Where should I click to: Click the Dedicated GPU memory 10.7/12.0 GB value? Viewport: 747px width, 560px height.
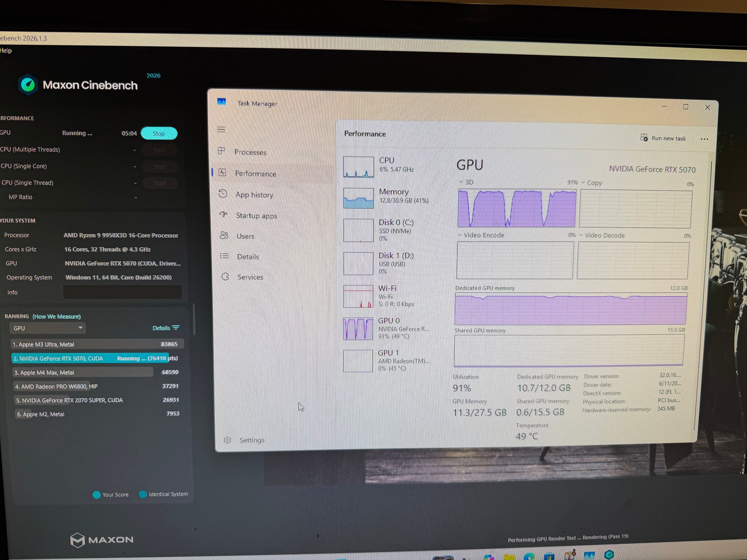pos(543,388)
